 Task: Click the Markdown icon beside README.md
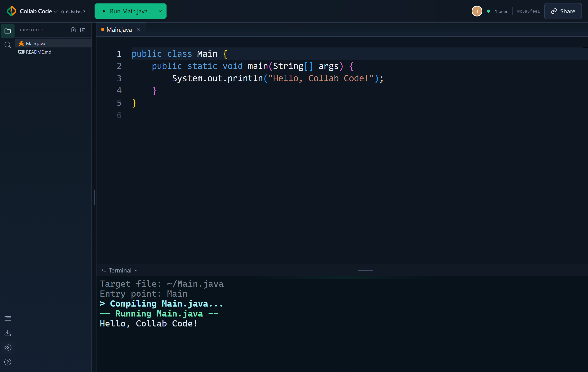click(21, 52)
